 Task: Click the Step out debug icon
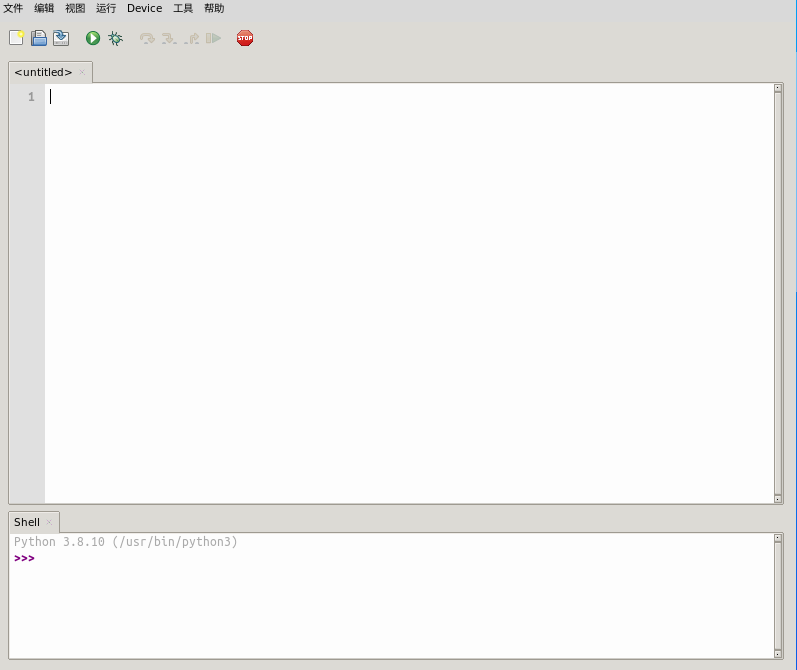[192, 39]
